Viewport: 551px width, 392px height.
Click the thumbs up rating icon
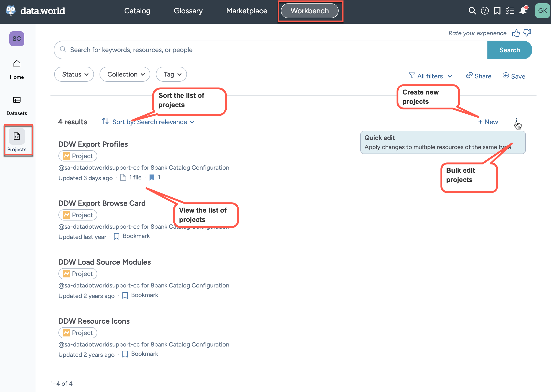click(x=516, y=33)
